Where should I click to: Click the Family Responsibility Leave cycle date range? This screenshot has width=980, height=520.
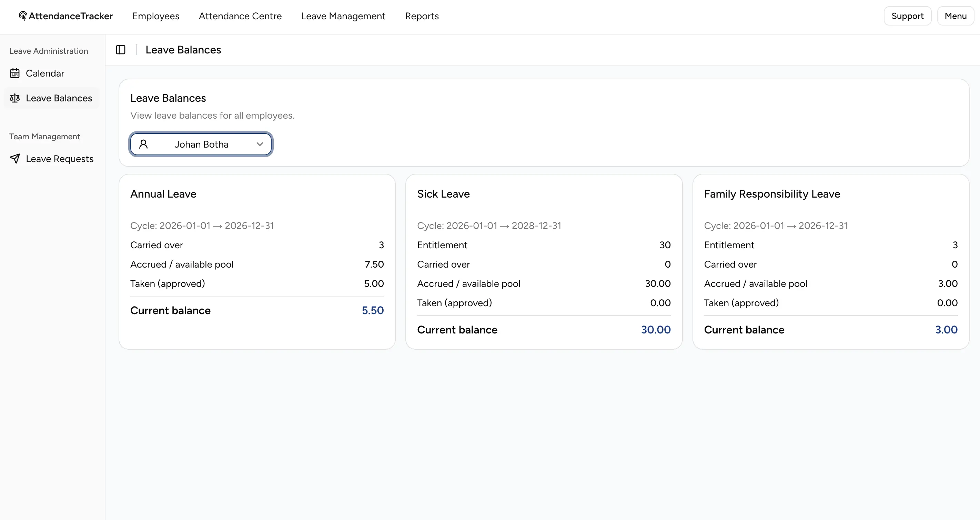coord(776,226)
